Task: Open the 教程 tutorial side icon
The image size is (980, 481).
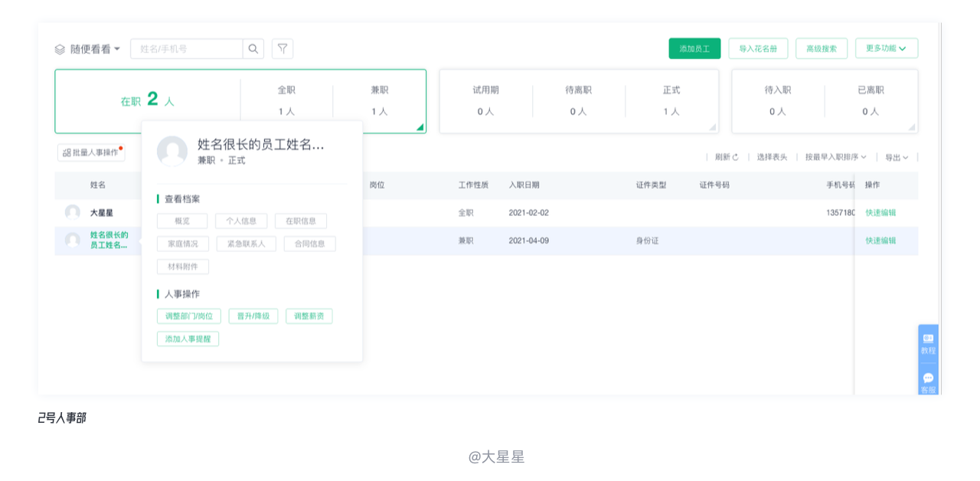Action: click(x=928, y=342)
